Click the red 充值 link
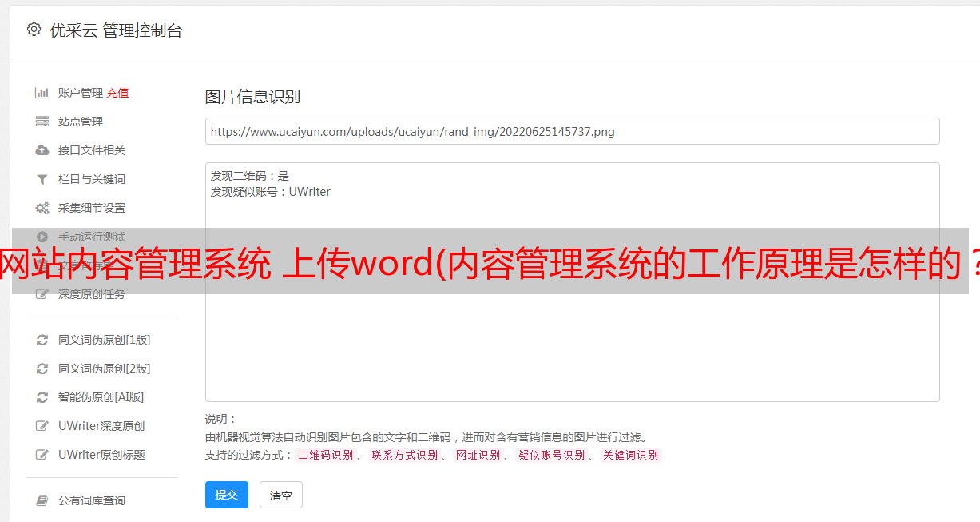 click(x=117, y=93)
